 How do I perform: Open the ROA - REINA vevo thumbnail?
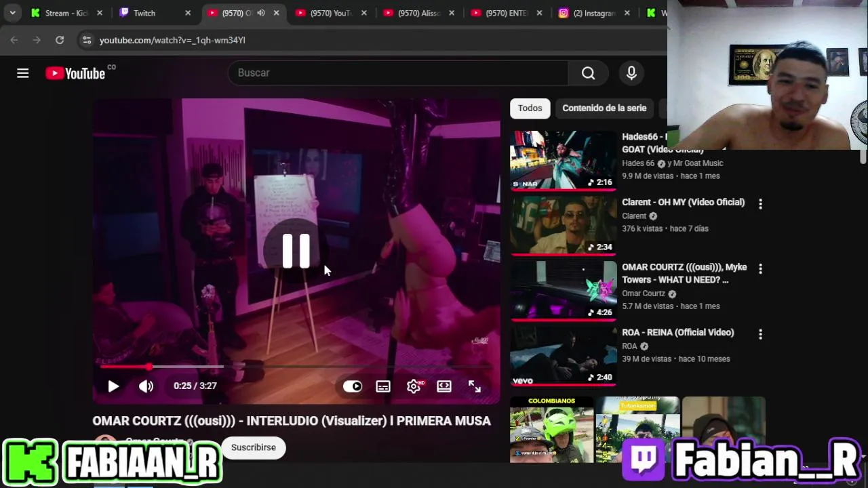[563, 355]
